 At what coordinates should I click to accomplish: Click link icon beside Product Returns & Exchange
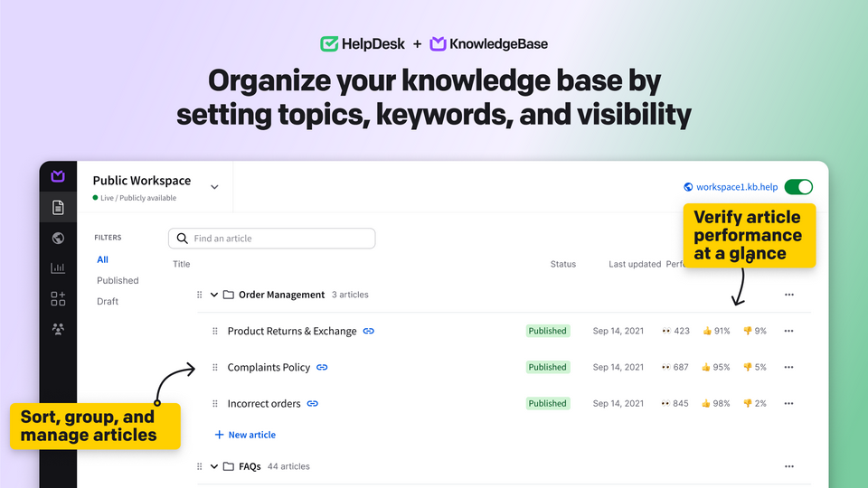[368, 332]
